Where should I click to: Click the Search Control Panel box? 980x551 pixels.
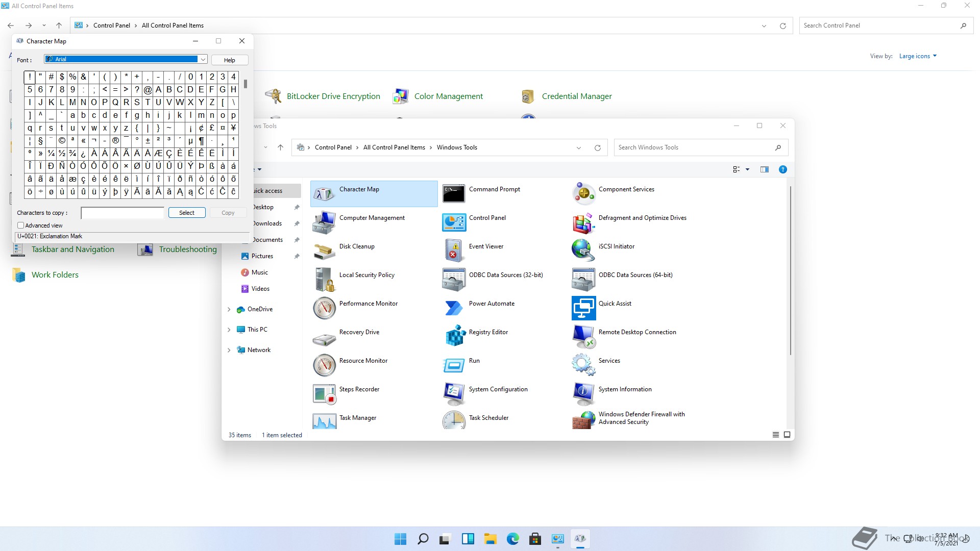[886, 26]
